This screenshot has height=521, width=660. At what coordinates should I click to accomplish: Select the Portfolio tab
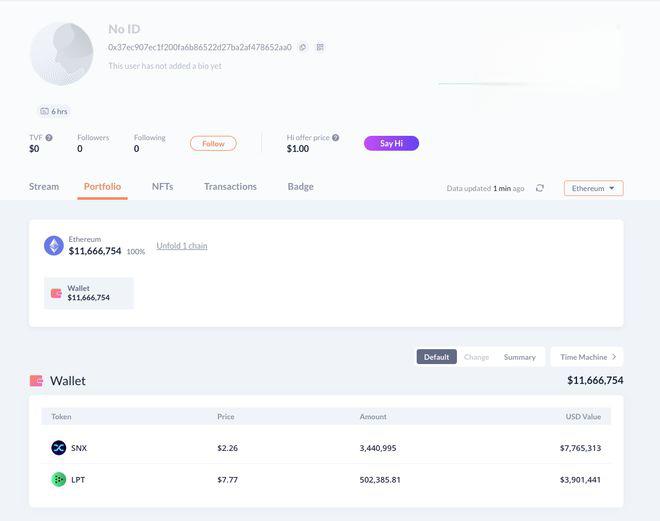click(102, 186)
